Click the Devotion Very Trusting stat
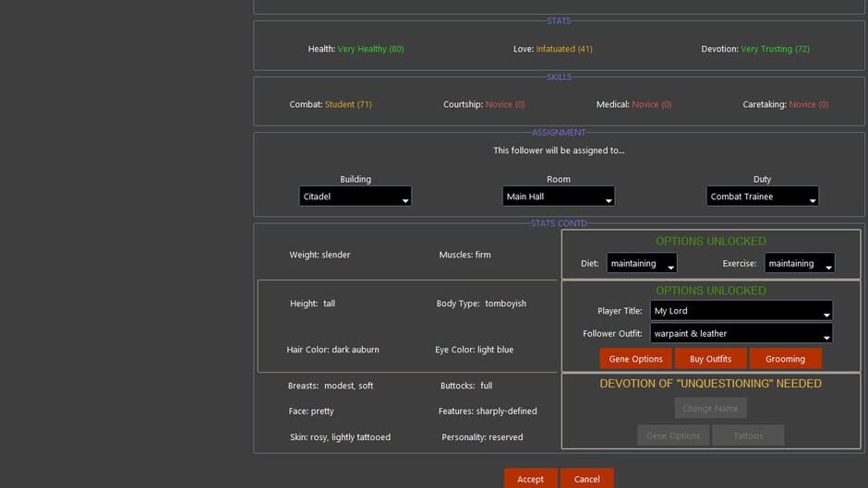 pyautogui.click(x=775, y=49)
